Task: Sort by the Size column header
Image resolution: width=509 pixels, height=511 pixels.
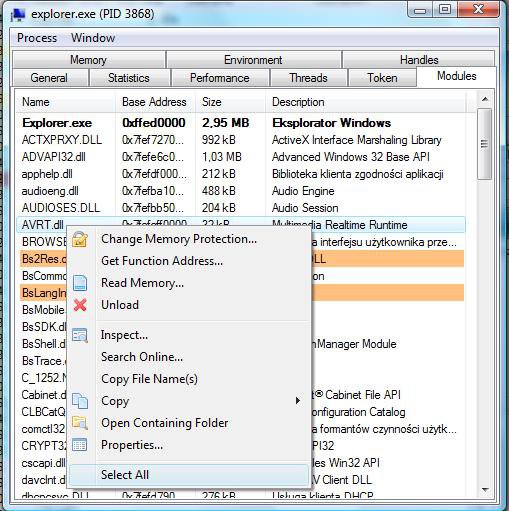Action: point(230,102)
